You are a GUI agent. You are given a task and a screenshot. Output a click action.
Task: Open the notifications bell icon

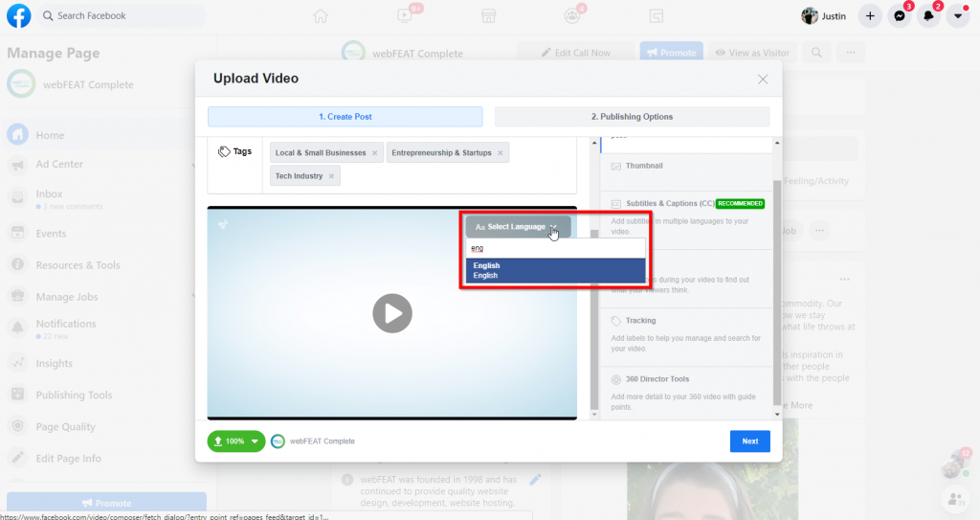click(928, 16)
